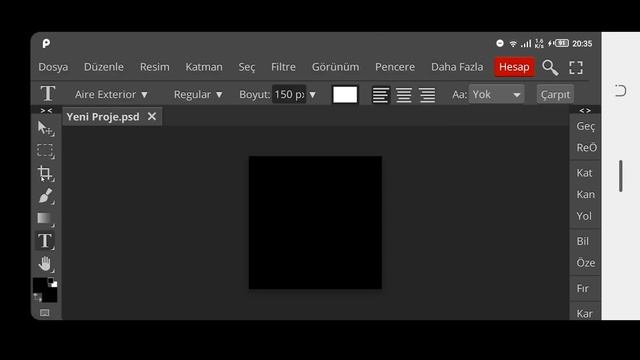The height and width of the screenshot is (360, 640).
Task: Click the keyboard icon at toolbar bottom
Action: click(x=45, y=313)
